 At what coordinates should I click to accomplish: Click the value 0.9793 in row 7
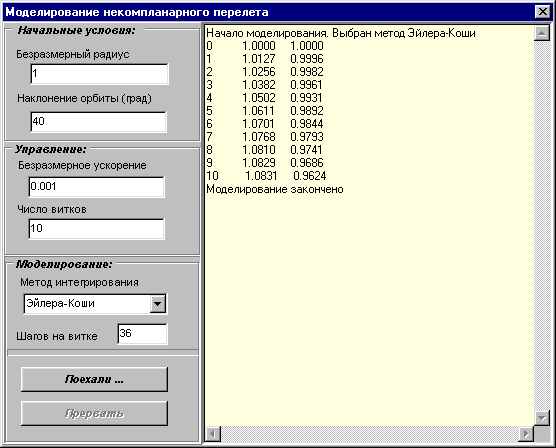[x=307, y=137]
